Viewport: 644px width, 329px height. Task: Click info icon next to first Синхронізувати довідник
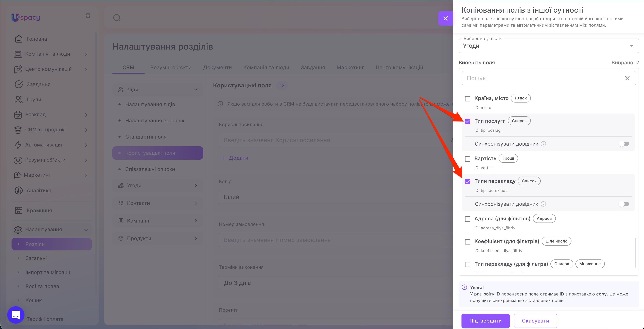543,144
